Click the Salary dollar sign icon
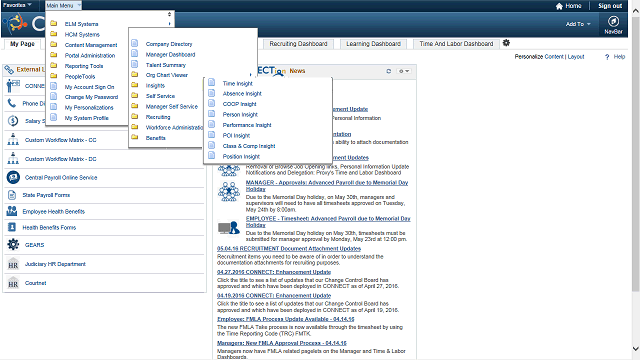The image size is (640, 360). tap(13, 121)
